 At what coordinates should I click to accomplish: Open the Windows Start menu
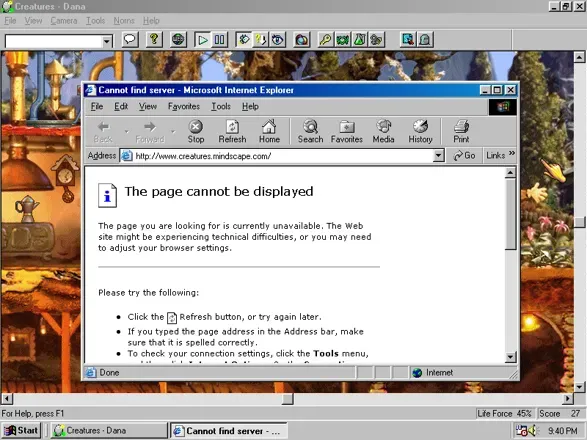tap(21, 431)
